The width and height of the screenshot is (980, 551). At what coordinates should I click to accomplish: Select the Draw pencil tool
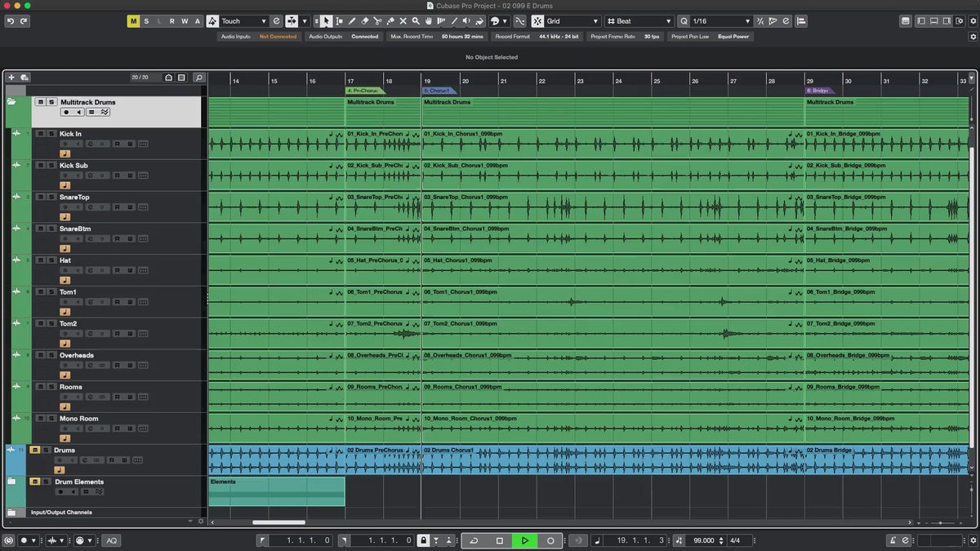(x=352, y=20)
